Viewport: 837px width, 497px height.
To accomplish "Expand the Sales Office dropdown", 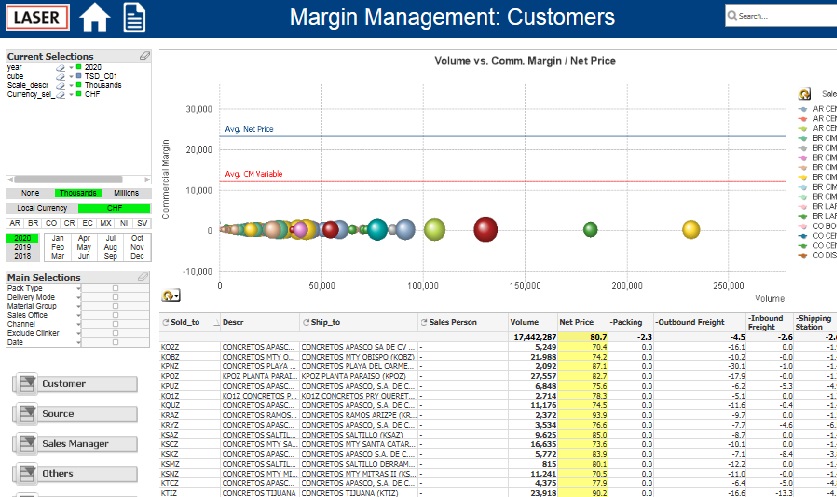I will (78, 315).
